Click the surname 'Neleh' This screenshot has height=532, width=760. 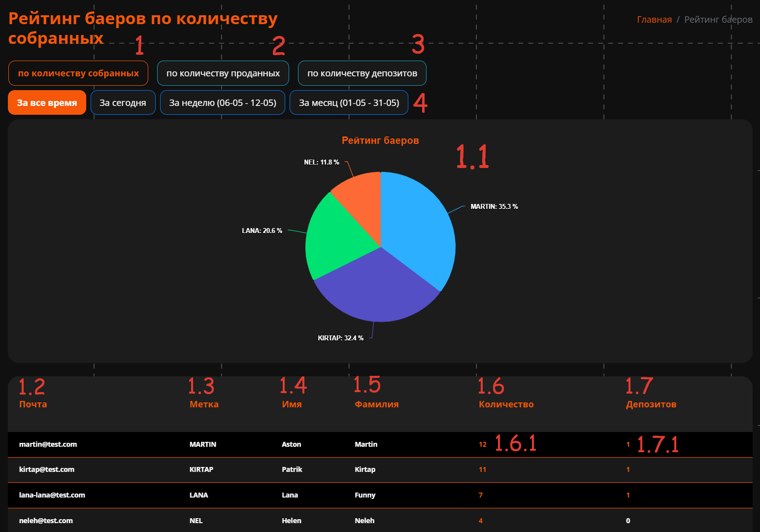pyautogui.click(x=364, y=521)
